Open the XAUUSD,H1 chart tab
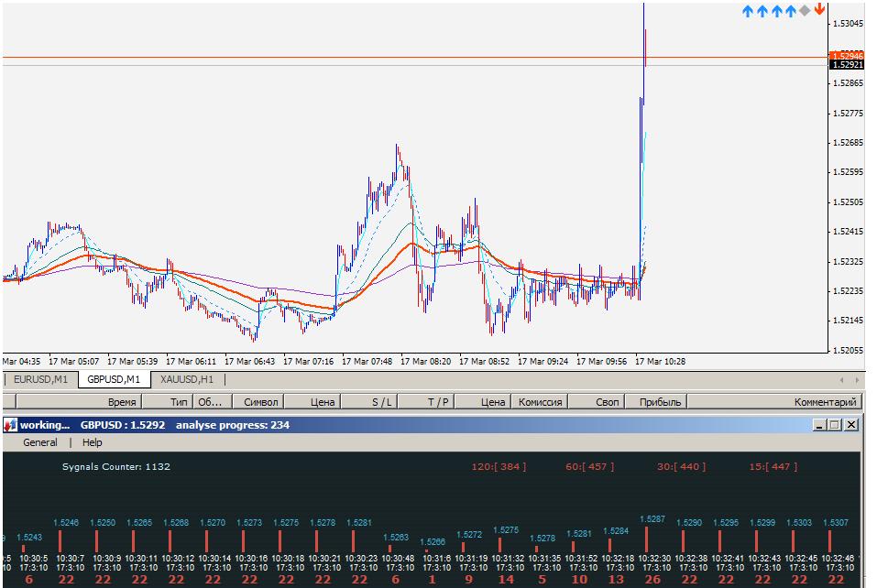Viewport: 877px width, 588px height. (x=187, y=379)
